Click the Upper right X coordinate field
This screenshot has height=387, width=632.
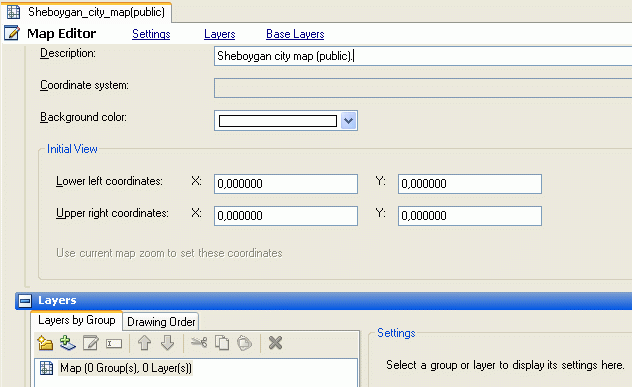tap(286, 216)
